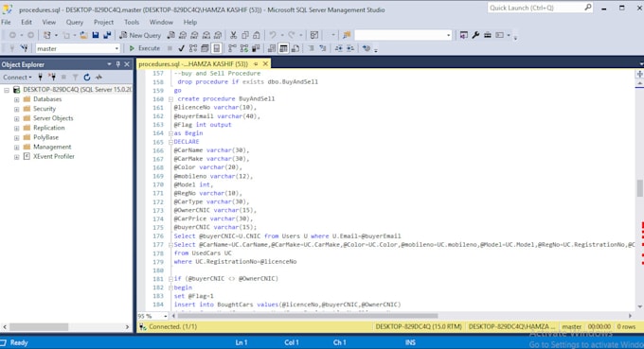Open the Help menu
Image resolution: width=644 pixels, height=349 pixels.
(x=190, y=22)
